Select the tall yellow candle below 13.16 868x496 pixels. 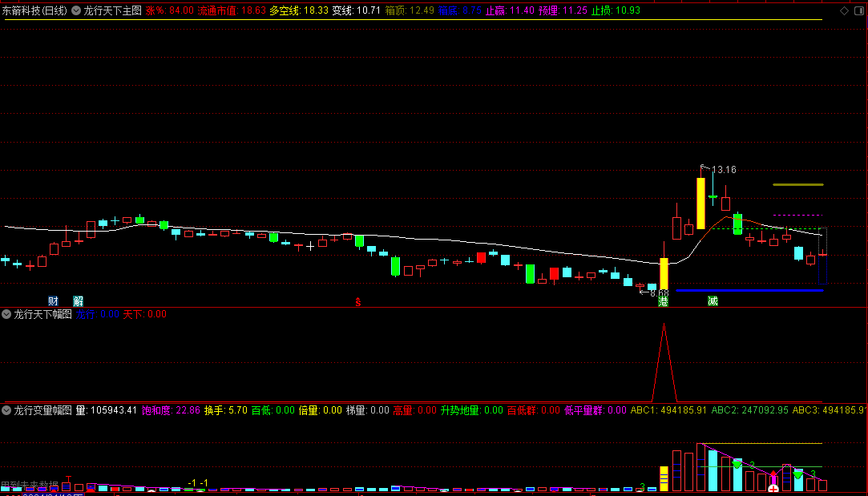[700, 204]
